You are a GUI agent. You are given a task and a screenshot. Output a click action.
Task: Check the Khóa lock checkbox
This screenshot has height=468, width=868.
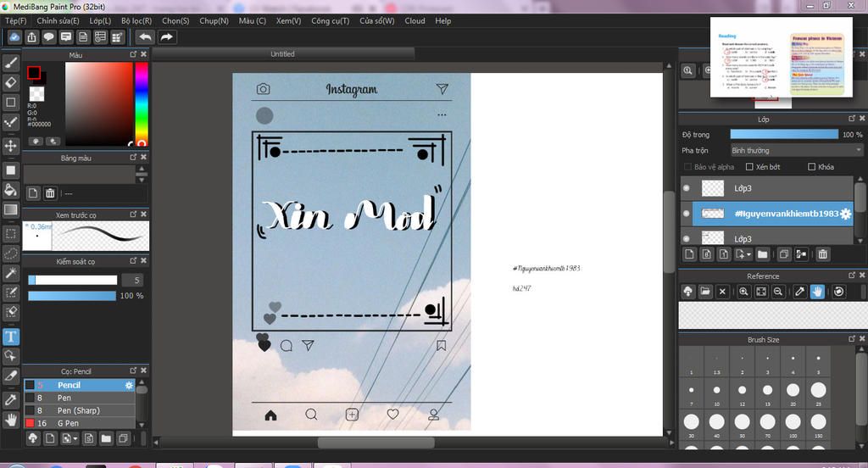(x=812, y=167)
